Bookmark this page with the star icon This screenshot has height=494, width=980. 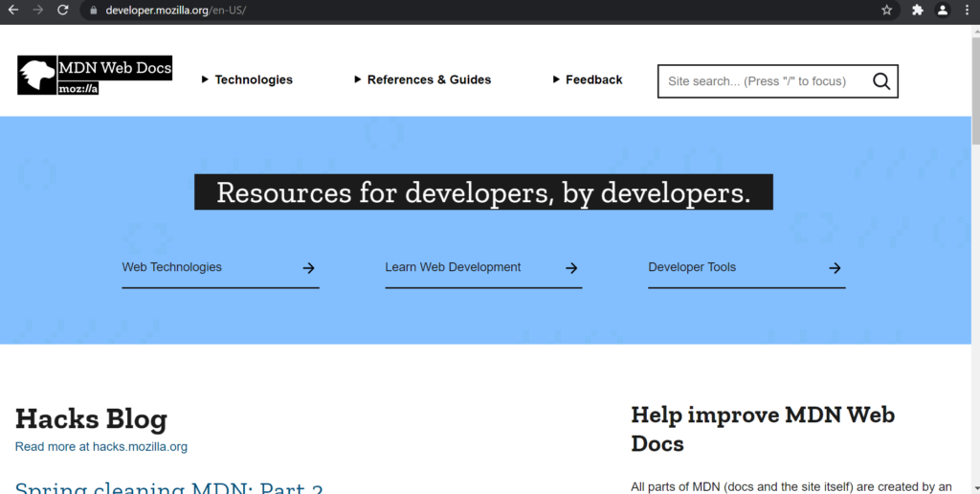click(x=886, y=10)
